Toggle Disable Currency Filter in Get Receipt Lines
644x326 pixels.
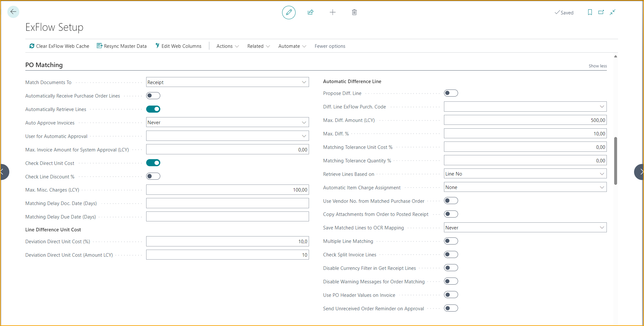tap(451, 268)
